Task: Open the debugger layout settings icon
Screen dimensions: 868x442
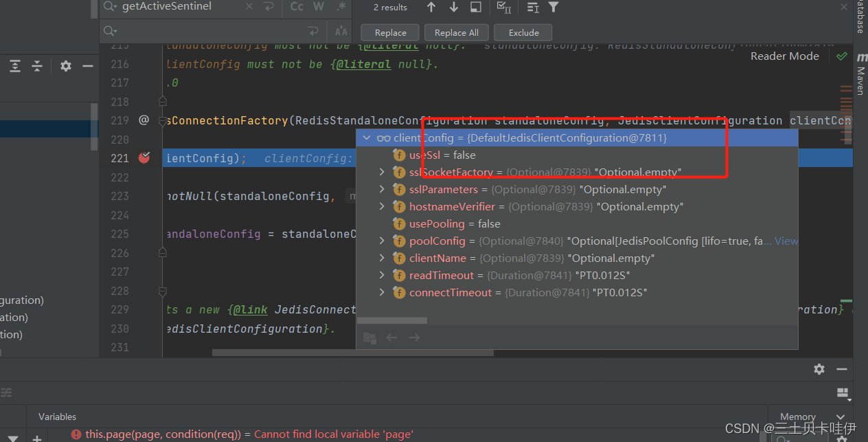Action: pos(843,393)
